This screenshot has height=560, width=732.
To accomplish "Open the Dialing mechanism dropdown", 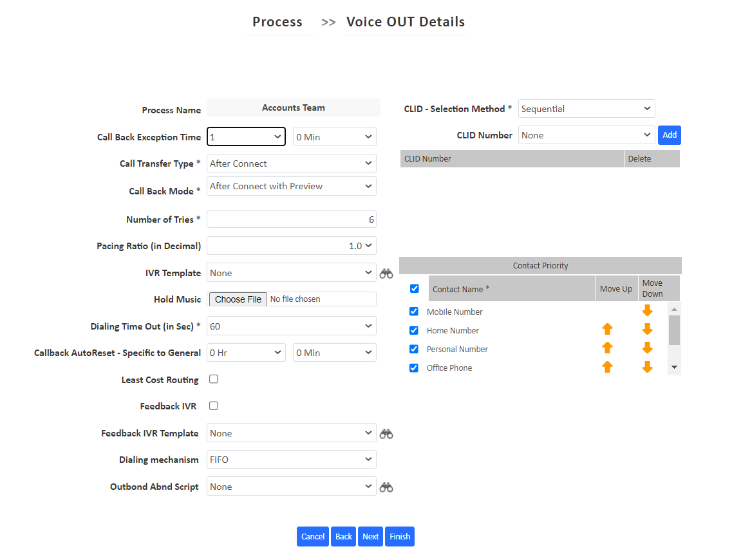I will click(291, 459).
